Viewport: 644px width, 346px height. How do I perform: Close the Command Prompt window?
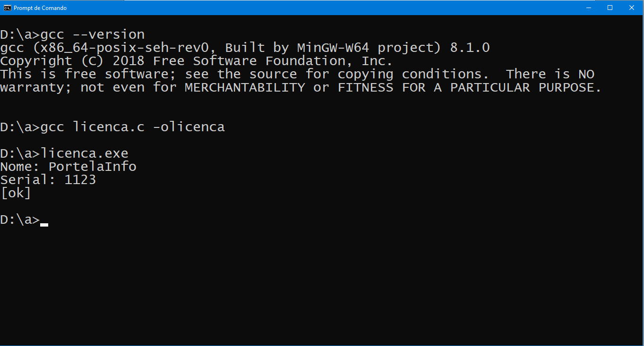click(632, 8)
